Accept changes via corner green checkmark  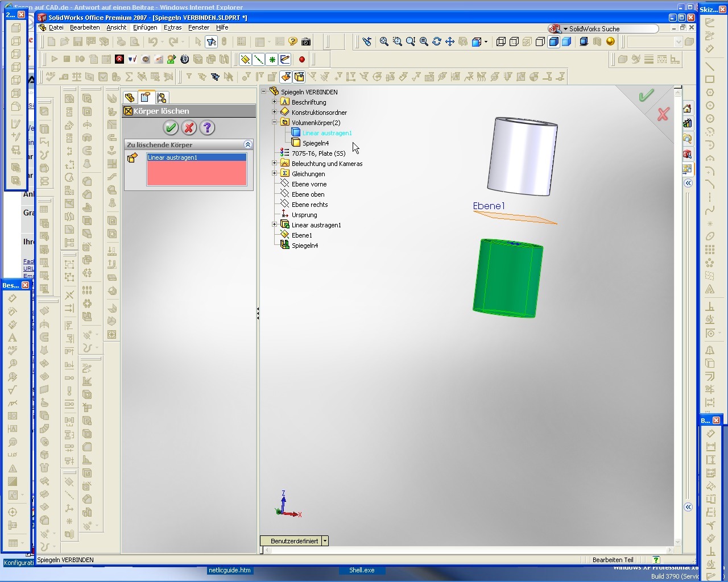click(x=646, y=95)
